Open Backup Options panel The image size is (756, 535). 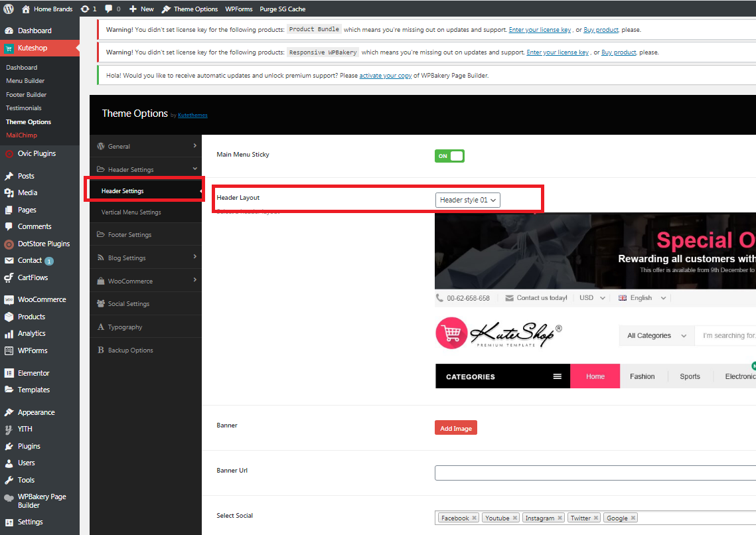pos(145,350)
